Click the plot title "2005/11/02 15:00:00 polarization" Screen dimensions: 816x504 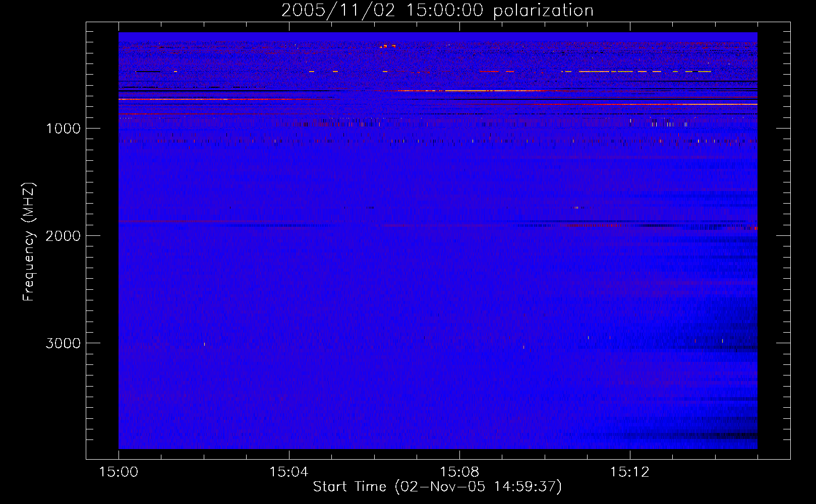(x=437, y=10)
